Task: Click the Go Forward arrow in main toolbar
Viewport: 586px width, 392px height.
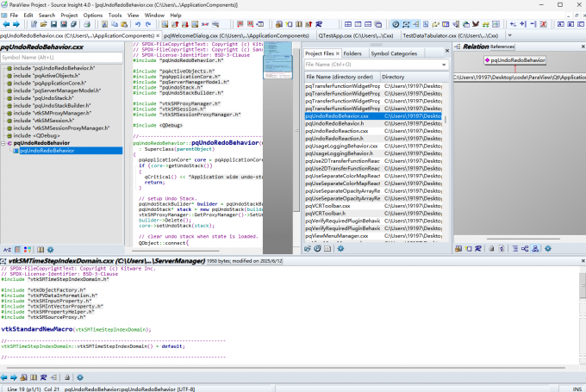Action: pos(18,24)
